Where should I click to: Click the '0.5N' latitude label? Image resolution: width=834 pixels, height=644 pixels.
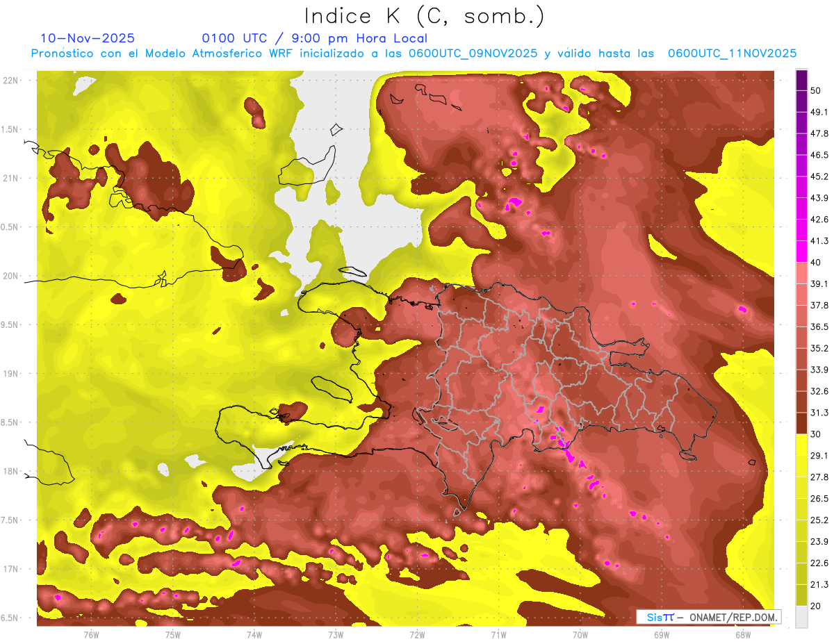pos(8,227)
